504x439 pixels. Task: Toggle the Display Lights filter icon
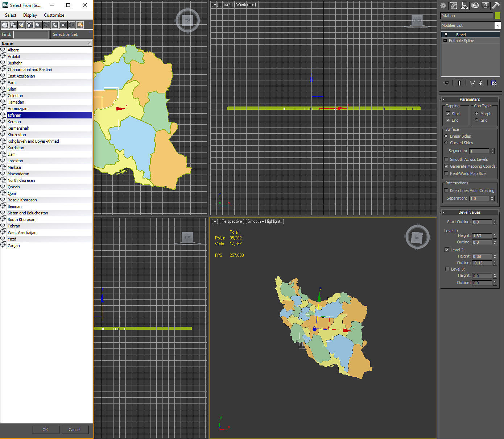[x=21, y=25]
